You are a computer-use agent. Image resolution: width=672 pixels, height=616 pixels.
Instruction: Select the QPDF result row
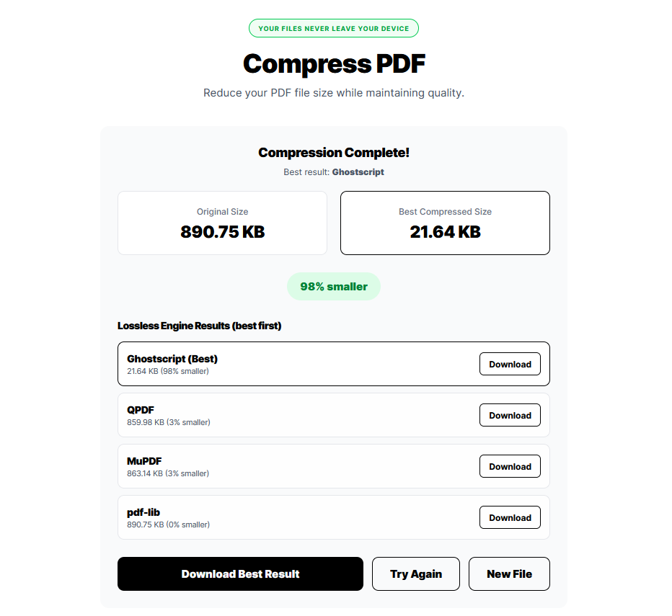288,415
